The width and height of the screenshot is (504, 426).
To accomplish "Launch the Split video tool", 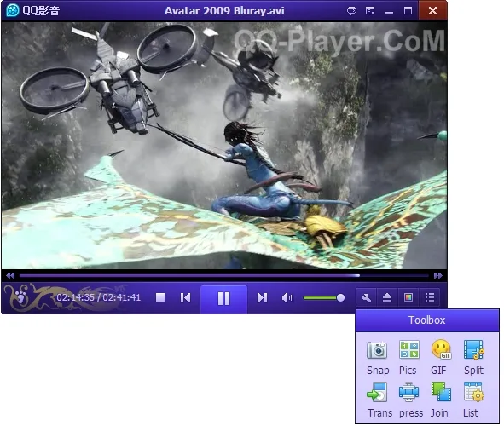I will point(473,358).
